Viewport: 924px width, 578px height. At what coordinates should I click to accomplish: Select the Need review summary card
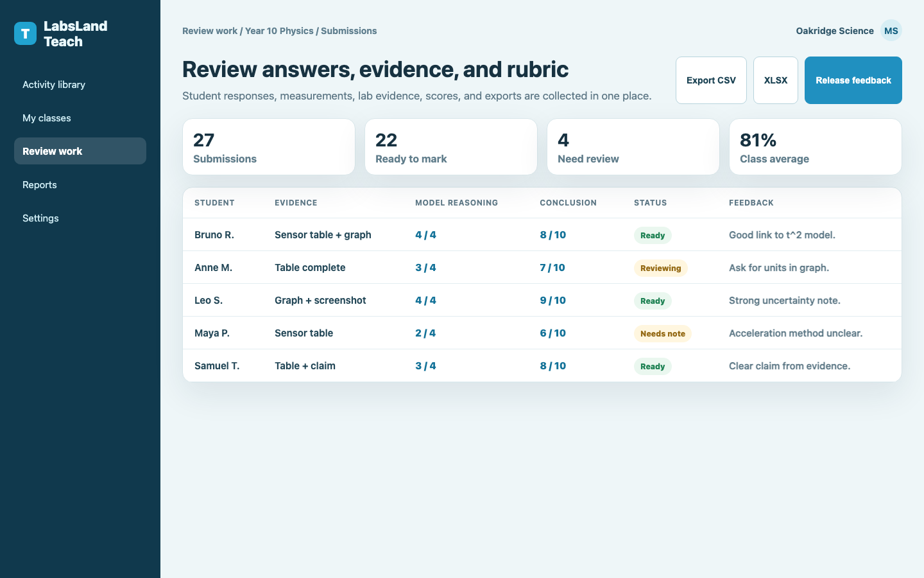point(633,146)
